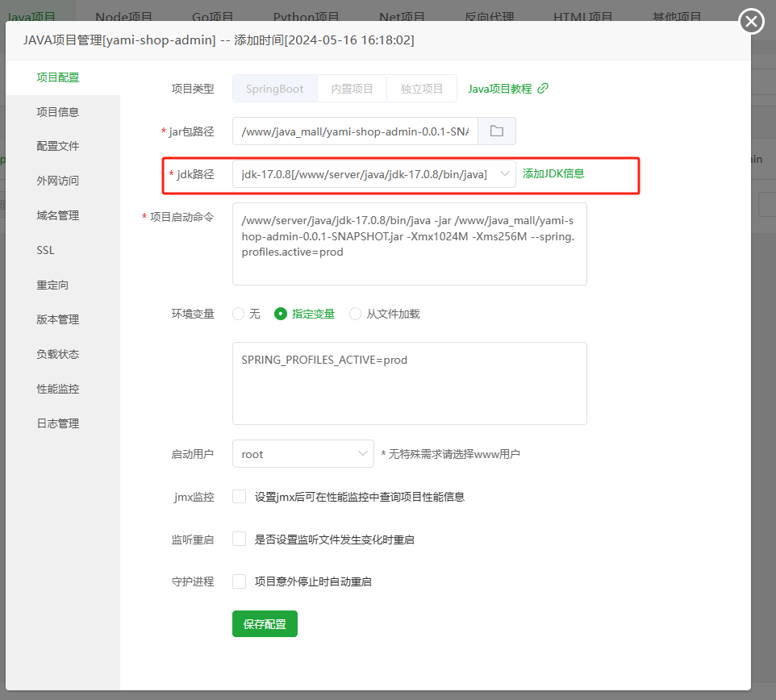This screenshot has width=776, height=700.
Task: Click the 添加JDK信息 link
Action: (x=553, y=173)
